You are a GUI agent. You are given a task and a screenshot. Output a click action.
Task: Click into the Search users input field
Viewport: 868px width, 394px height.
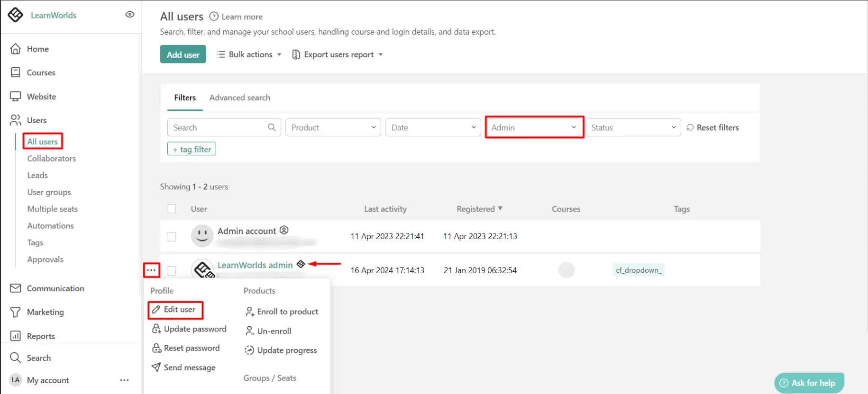point(219,127)
